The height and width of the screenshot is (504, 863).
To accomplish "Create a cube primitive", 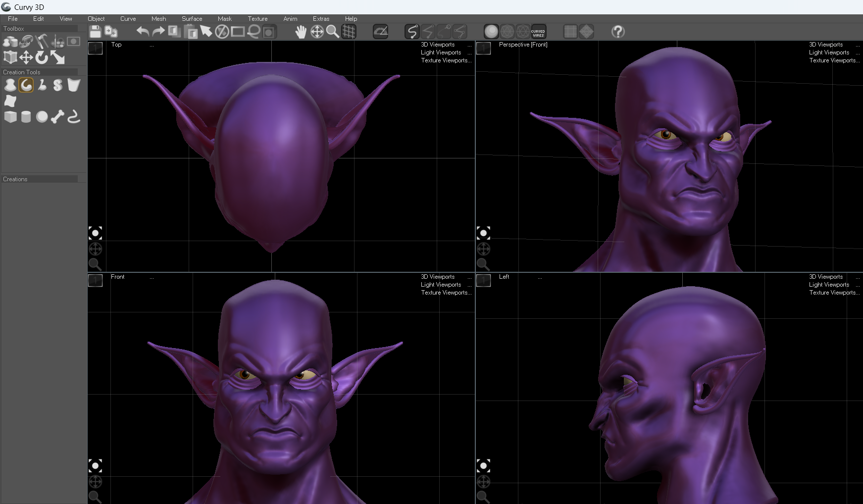I will pos(10,117).
